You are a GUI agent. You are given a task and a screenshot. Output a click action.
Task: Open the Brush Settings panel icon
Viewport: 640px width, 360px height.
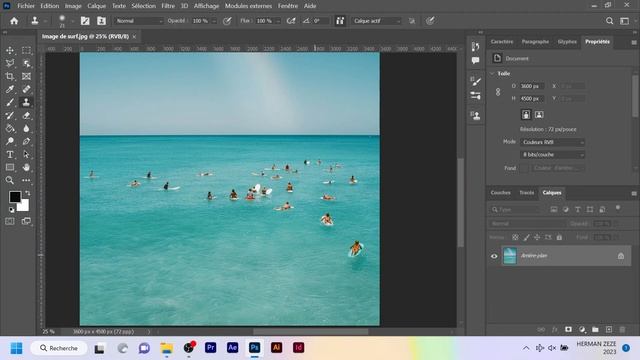pyautogui.click(x=476, y=81)
